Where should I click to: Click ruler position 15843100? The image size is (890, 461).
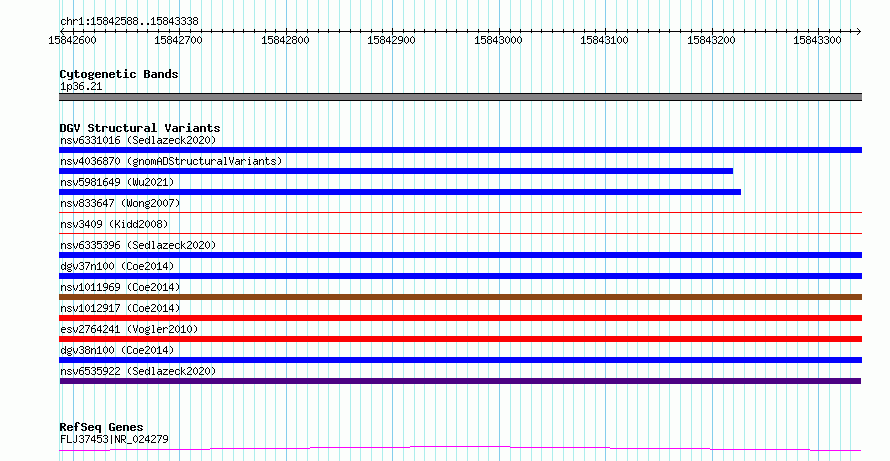(604, 40)
